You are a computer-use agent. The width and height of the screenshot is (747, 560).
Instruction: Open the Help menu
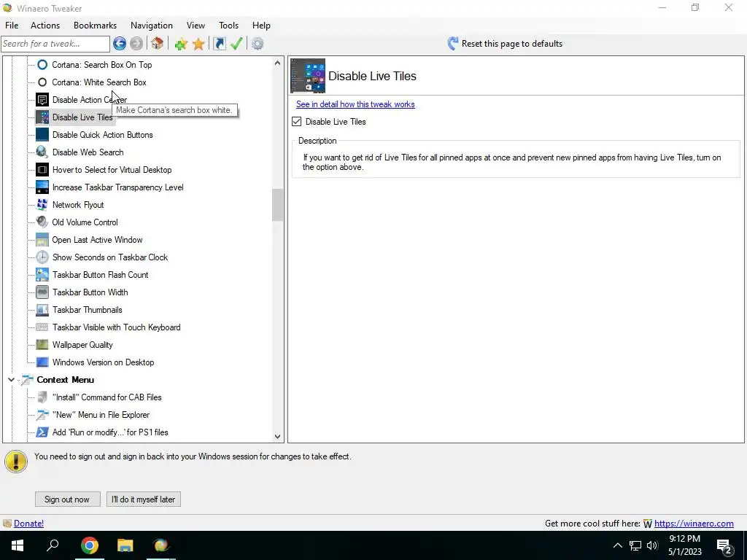(x=261, y=26)
